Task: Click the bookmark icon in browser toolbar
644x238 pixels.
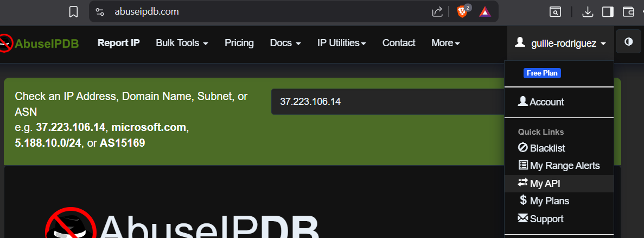Action: point(74,11)
